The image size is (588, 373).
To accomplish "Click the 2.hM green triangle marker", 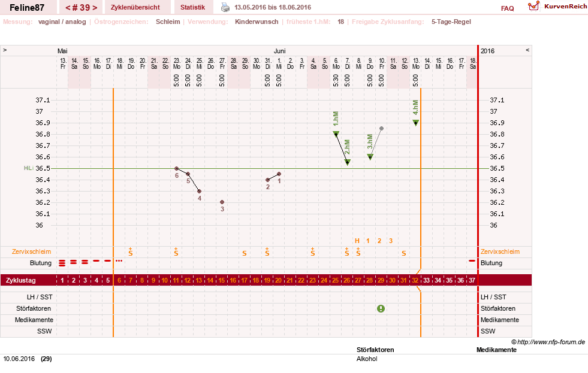I will (x=348, y=162).
